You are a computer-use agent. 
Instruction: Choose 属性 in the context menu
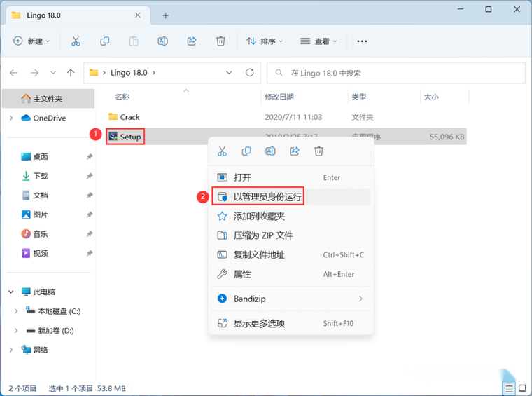tap(291, 274)
